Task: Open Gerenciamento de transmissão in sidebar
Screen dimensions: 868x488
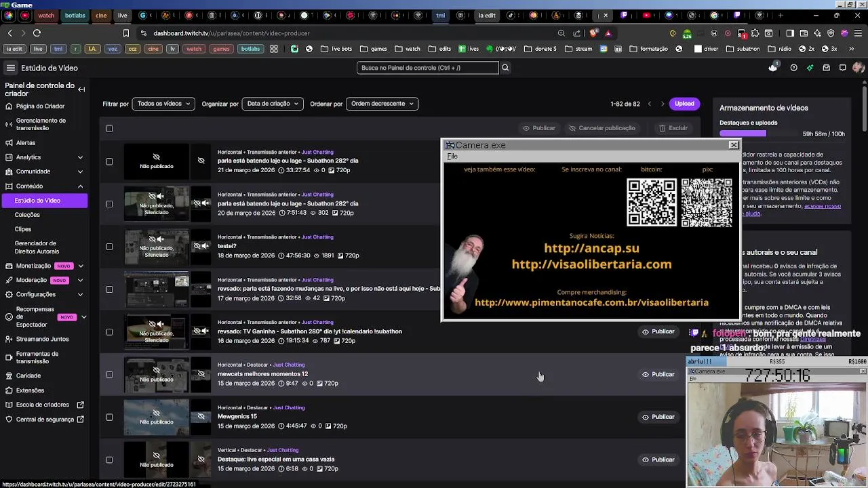Action: coord(41,124)
